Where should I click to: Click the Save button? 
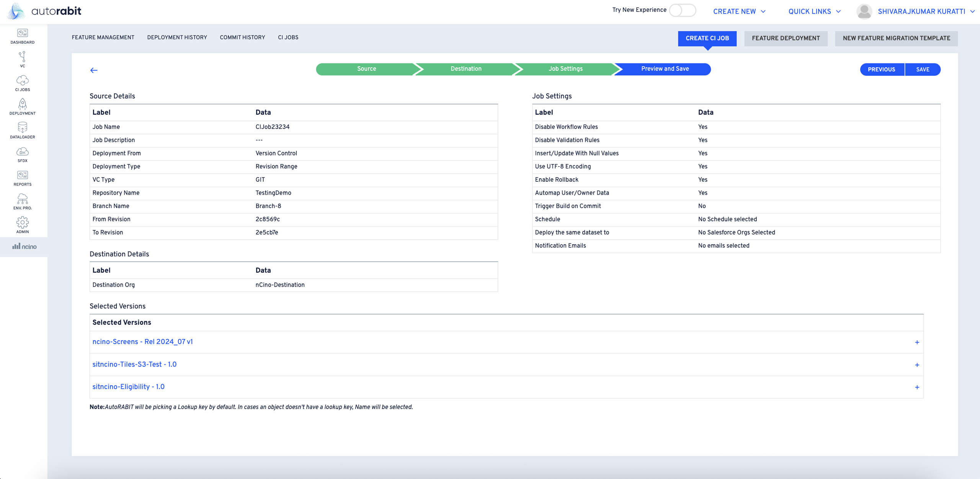[923, 70]
